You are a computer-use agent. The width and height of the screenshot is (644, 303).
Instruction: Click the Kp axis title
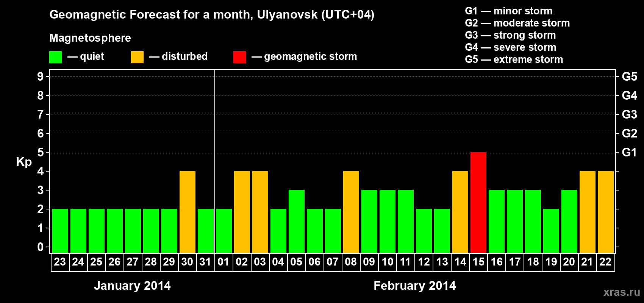pyautogui.click(x=24, y=162)
